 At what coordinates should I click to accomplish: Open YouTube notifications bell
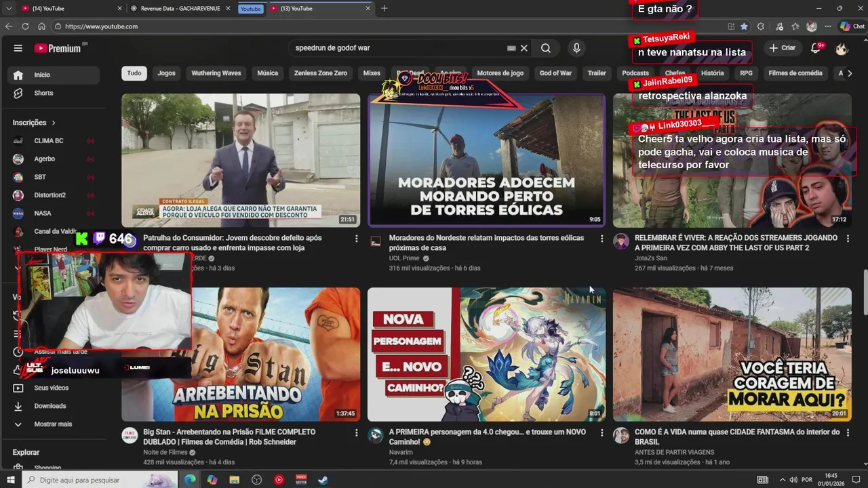pos(816,48)
